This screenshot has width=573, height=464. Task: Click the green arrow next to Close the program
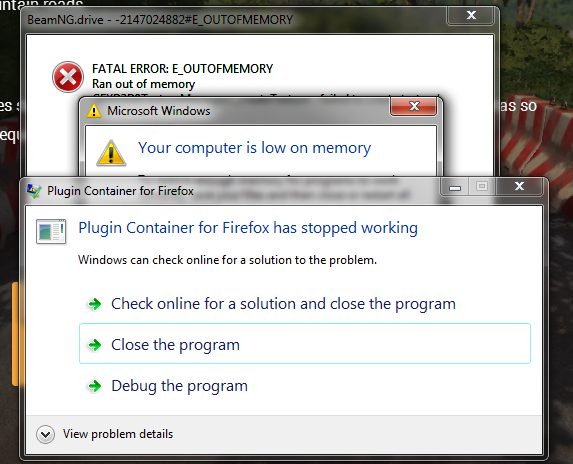click(95, 345)
